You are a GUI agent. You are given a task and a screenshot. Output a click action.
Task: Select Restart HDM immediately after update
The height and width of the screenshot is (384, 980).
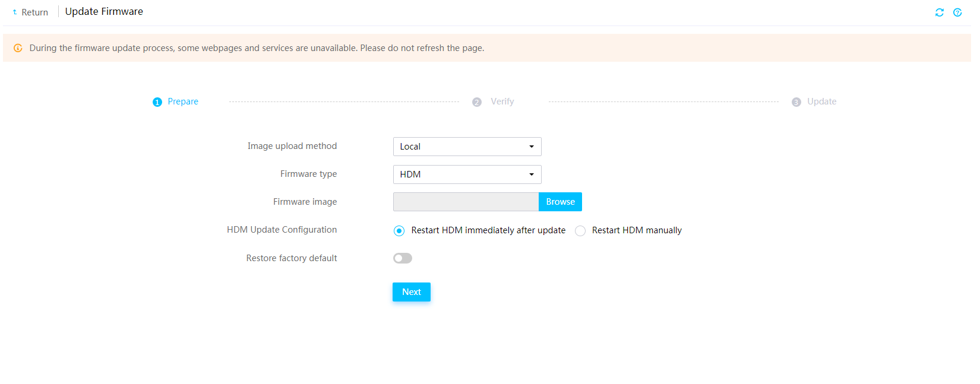coord(399,231)
